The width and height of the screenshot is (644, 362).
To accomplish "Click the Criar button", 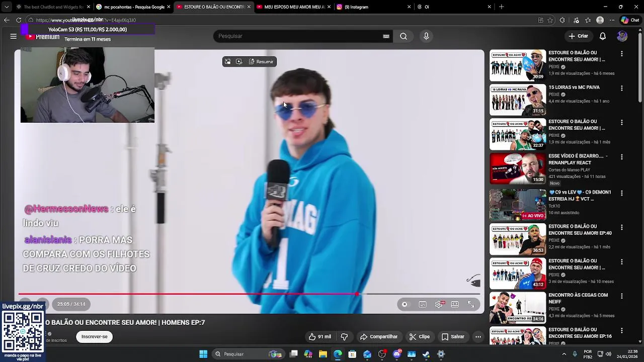I will tap(578, 36).
